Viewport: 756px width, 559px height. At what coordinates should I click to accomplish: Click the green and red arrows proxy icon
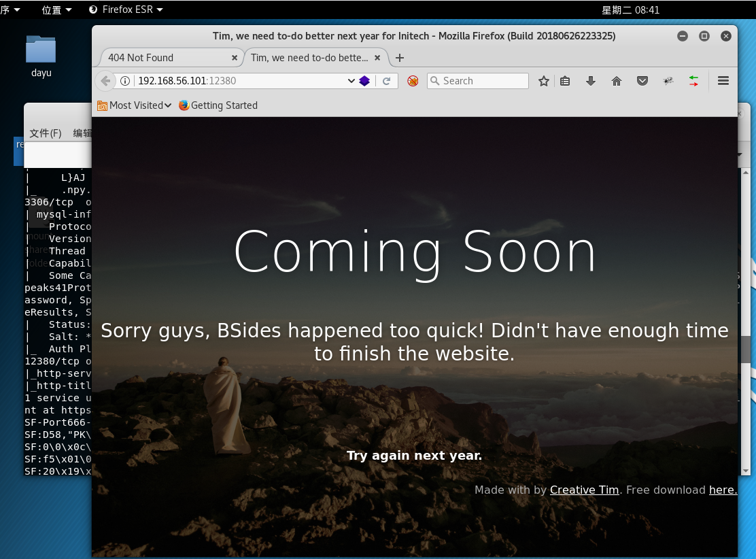[x=694, y=81]
